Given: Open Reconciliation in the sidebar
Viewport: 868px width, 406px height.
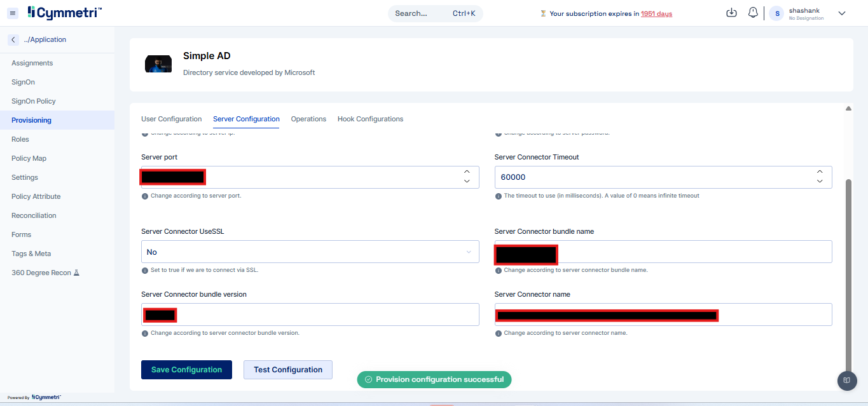Looking at the screenshot, I should [x=57, y=215].
